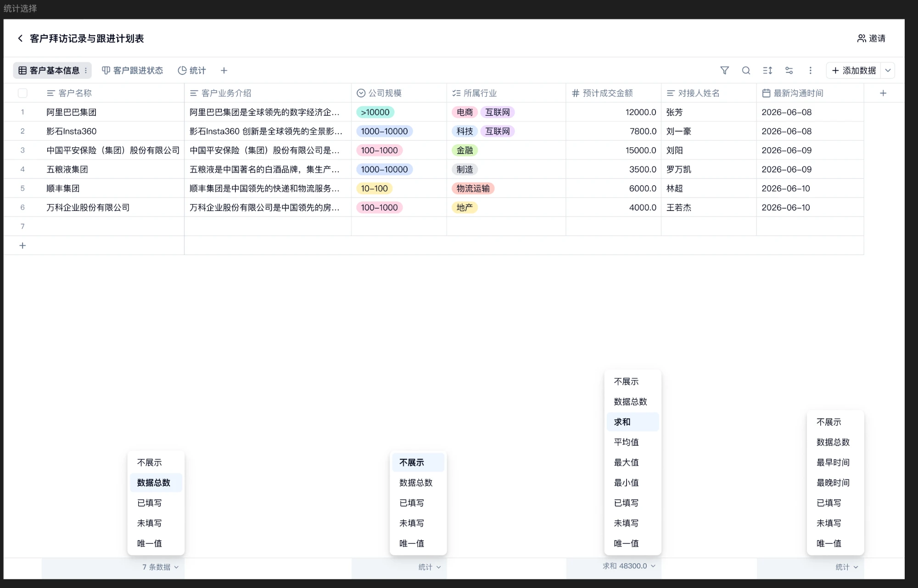This screenshot has height=588, width=918.
Task: Click the 所属行业 multi-select icon
Action: pos(456,93)
